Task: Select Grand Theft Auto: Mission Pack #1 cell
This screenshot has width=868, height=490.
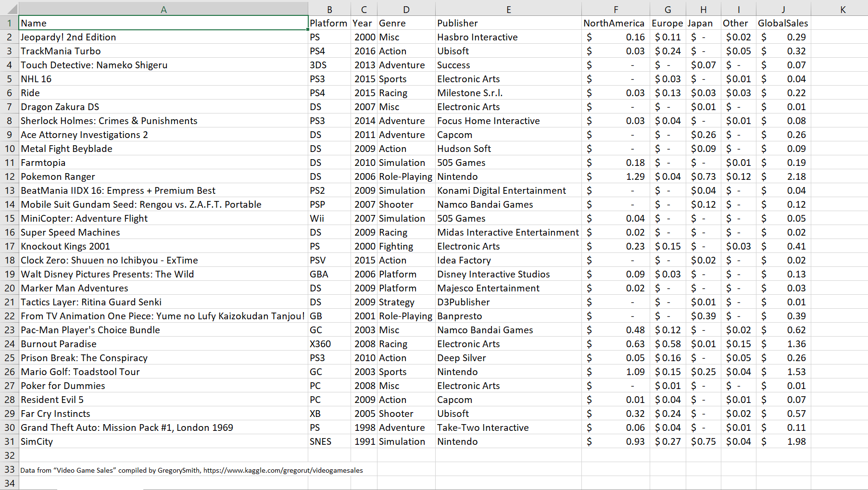Action: pos(164,427)
